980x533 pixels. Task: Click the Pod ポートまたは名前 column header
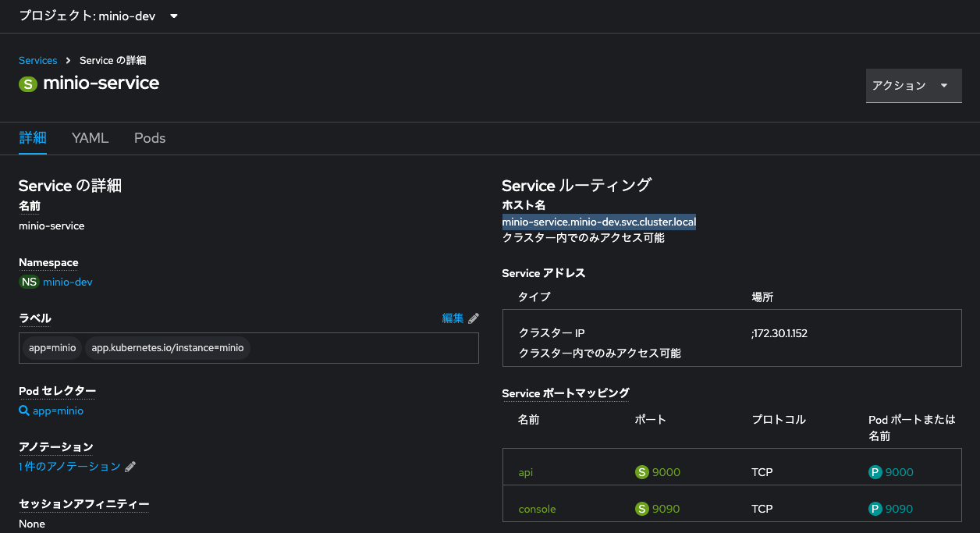point(912,428)
